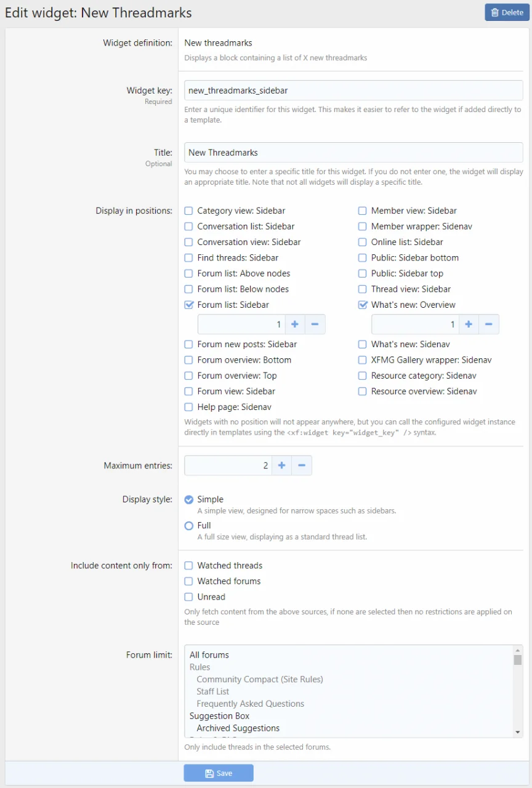
Task: Click minus icon for Maximum entries
Action: pyautogui.click(x=302, y=465)
